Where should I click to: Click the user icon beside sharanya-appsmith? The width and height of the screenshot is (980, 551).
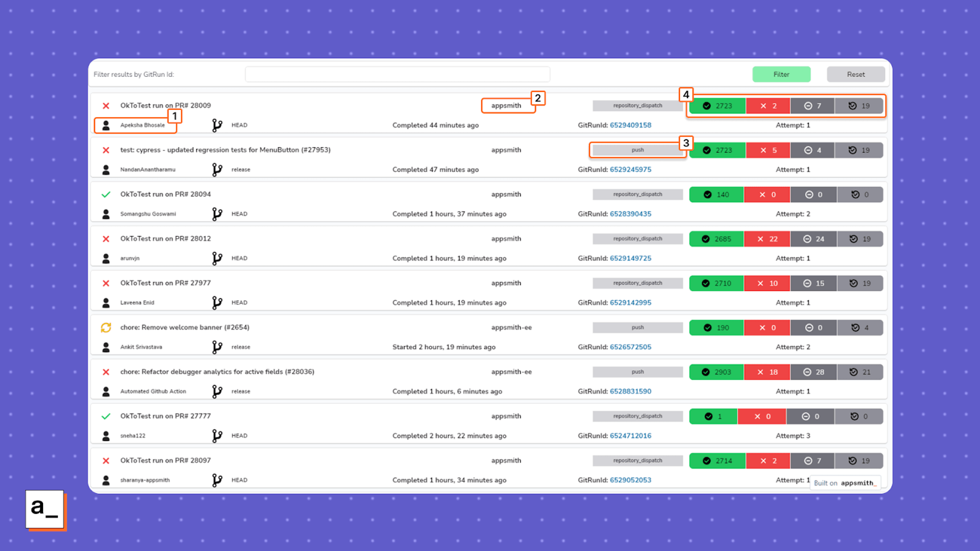tap(106, 479)
